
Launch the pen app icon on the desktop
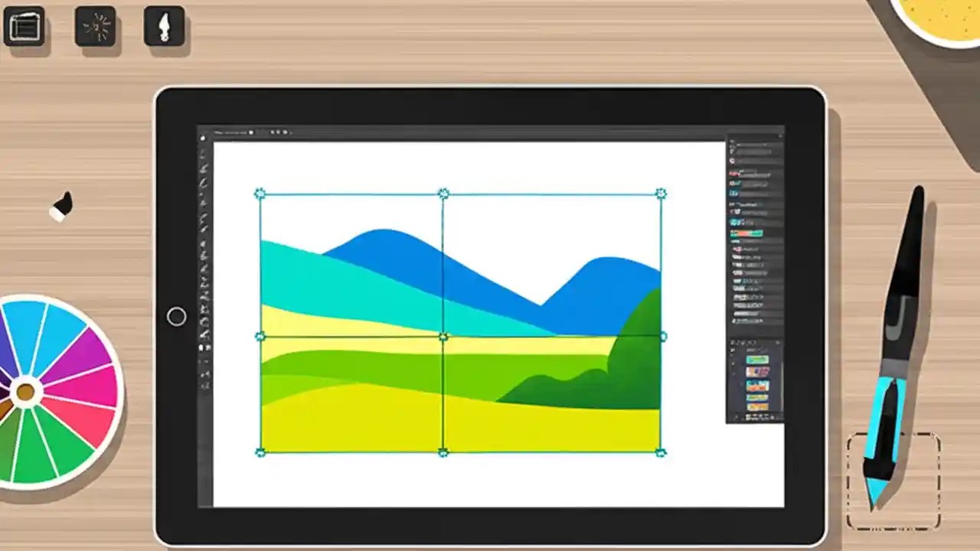[164, 25]
